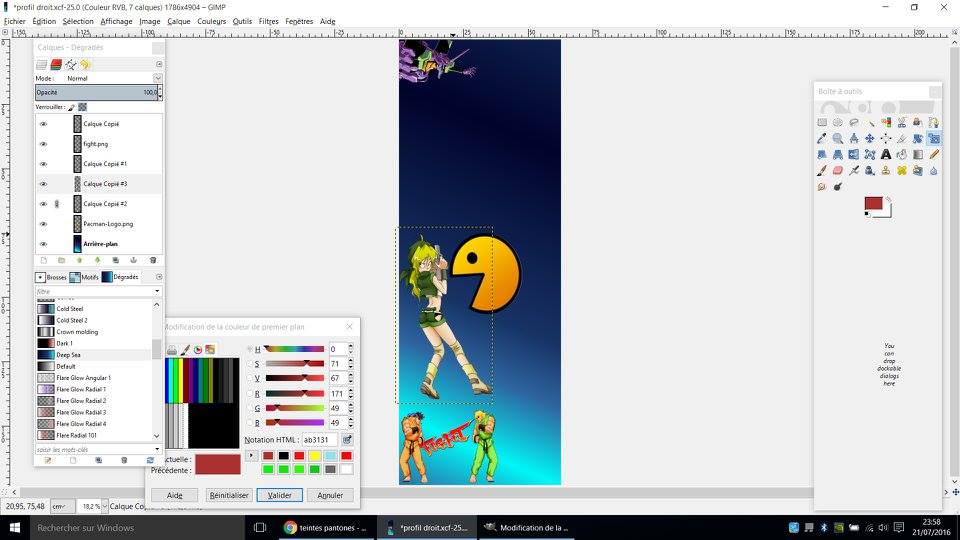
Task: Select the Rotate tool
Action: pyautogui.click(x=918, y=138)
